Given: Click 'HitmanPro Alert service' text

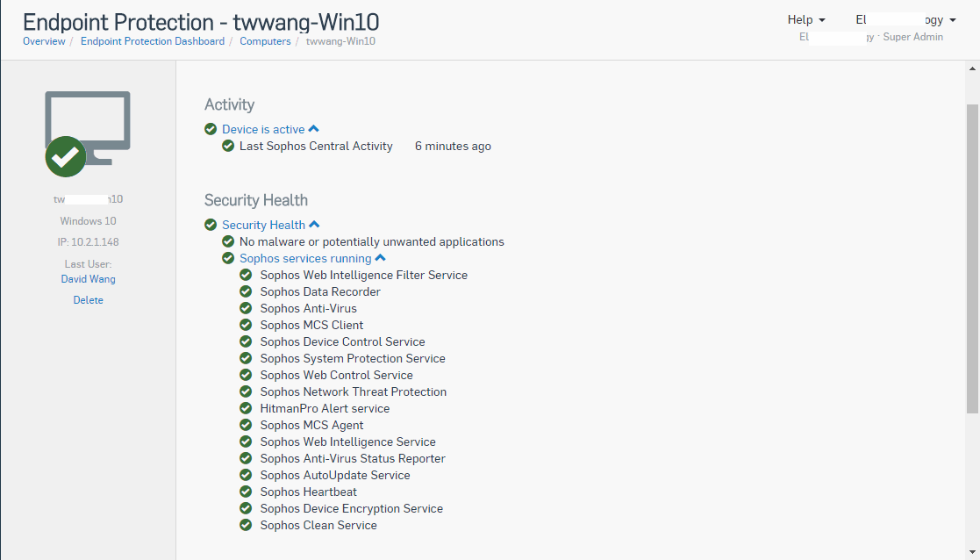Looking at the screenshot, I should (x=325, y=409).
